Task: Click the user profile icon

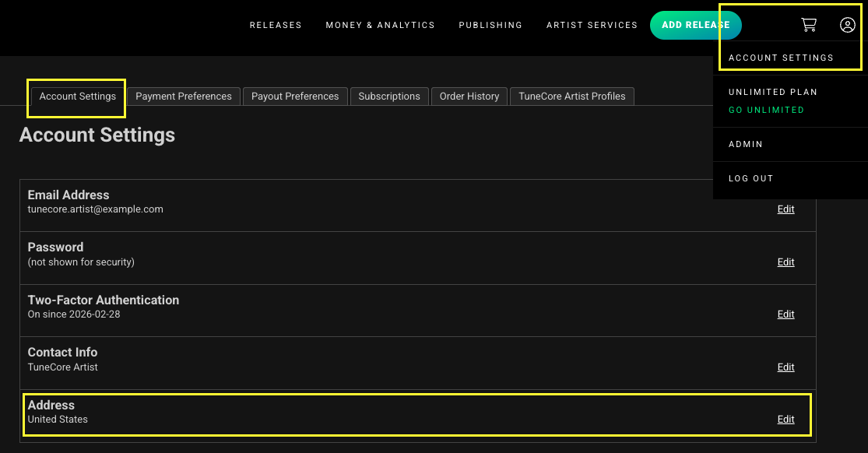Action: coord(848,25)
